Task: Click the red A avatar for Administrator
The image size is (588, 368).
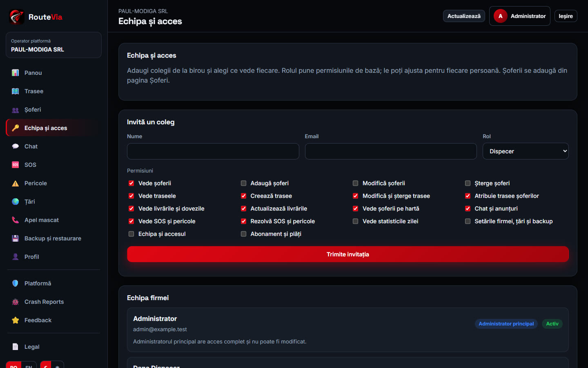Action: [500, 16]
